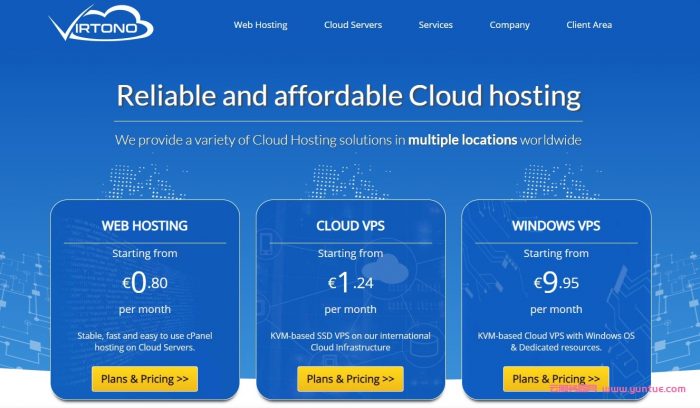This screenshot has height=408, width=700.
Task: Click the €1.24 Cloud VPS price
Action: pos(350,283)
